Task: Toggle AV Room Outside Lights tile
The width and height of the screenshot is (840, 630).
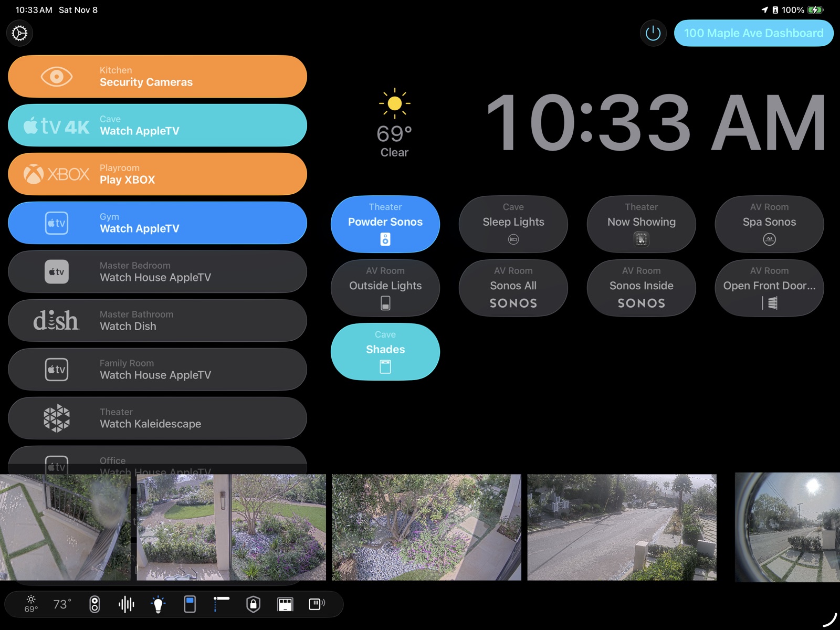Action: tap(385, 288)
